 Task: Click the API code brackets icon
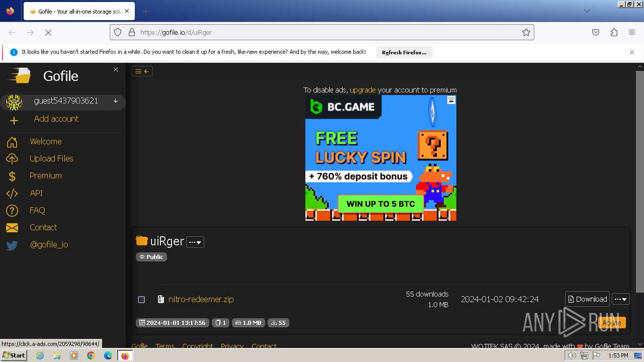[x=12, y=193]
